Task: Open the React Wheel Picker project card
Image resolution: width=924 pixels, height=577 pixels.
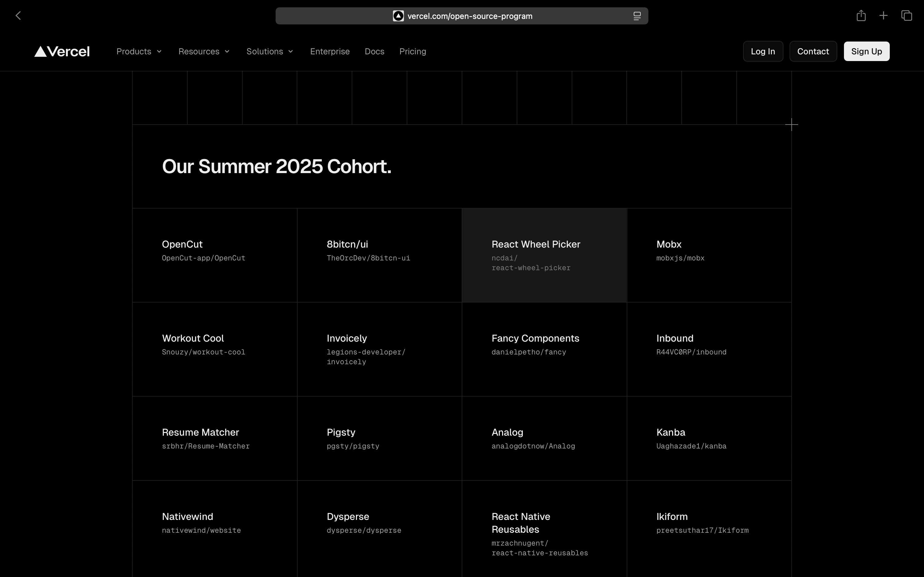Action: click(x=544, y=255)
